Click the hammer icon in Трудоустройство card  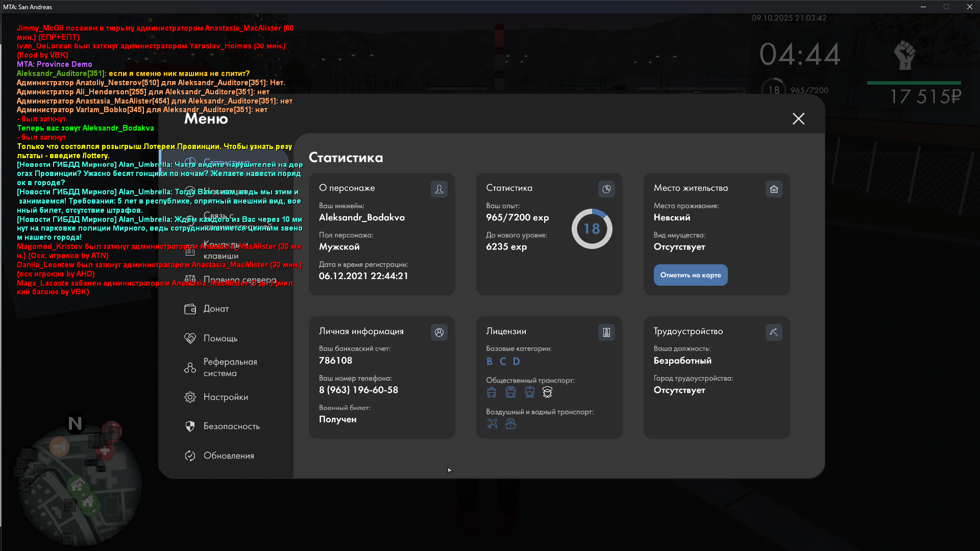click(774, 333)
